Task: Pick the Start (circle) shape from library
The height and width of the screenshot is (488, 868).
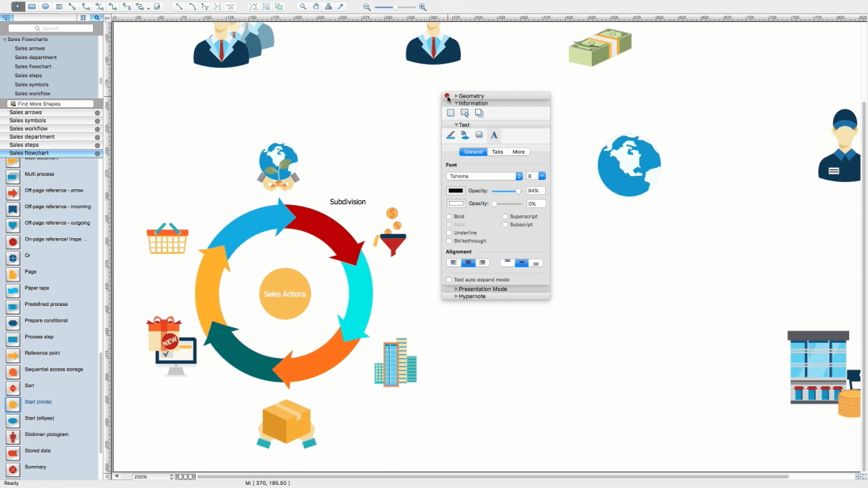Action: 13,404
